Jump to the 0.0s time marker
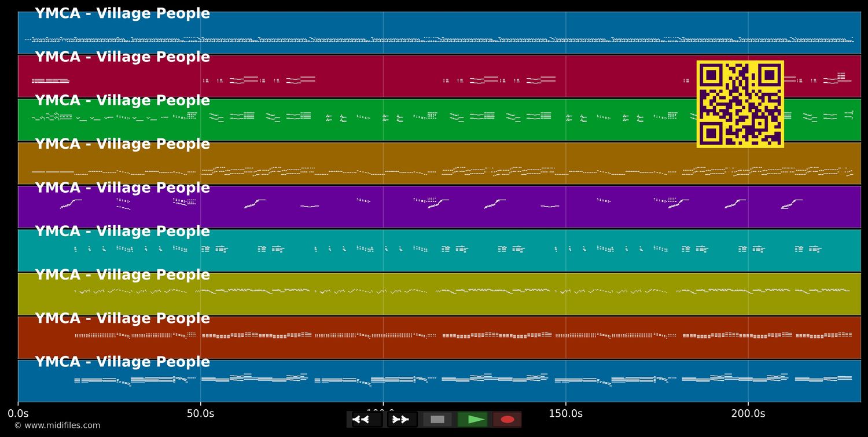The height and width of the screenshot is (437, 868). 18,414
